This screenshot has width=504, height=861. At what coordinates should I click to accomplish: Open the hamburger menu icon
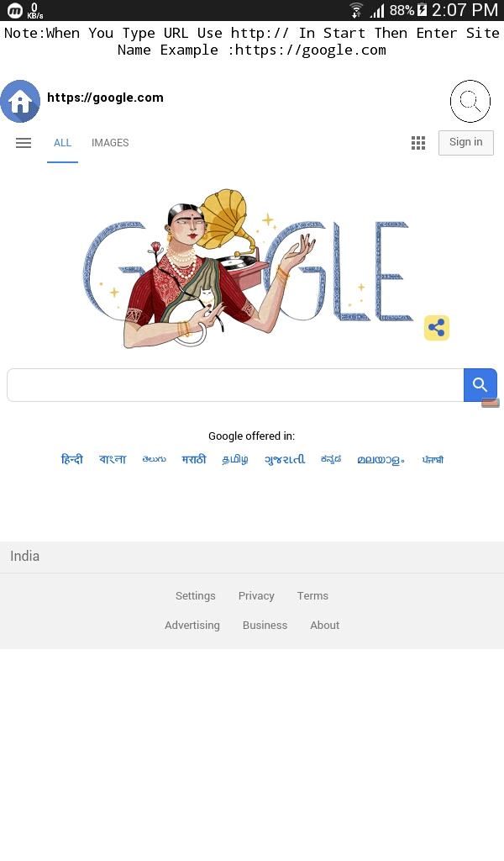(x=24, y=143)
